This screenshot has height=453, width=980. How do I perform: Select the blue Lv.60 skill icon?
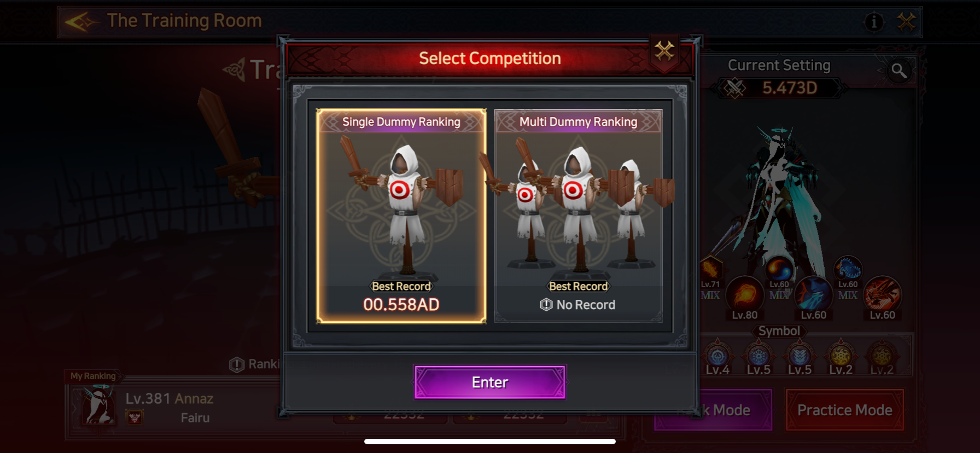coord(814,295)
